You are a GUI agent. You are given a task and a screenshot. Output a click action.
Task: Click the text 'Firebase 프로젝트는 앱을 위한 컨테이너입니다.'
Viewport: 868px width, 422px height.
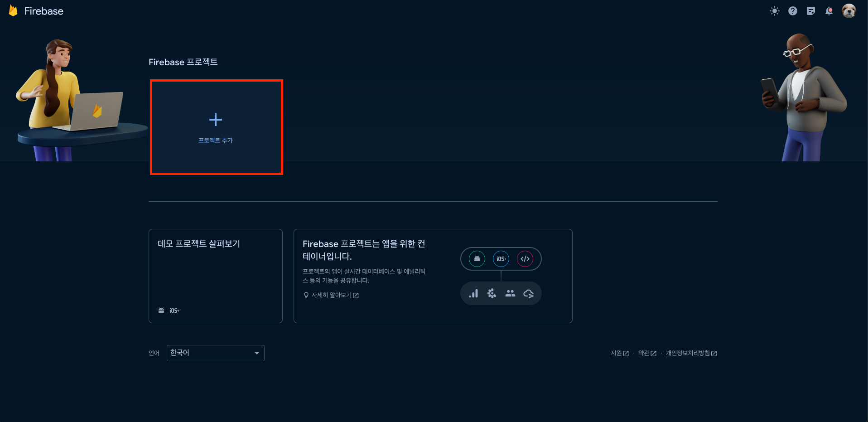click(364, 250)
